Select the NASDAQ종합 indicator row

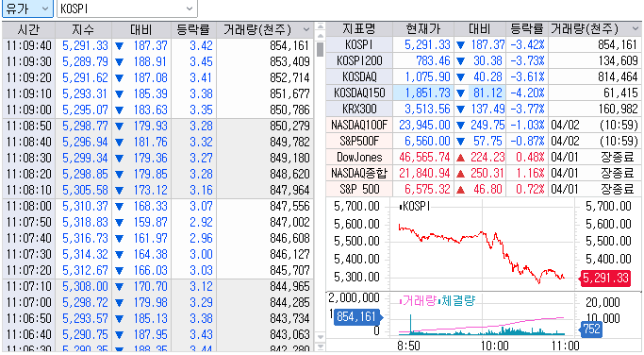484,173
